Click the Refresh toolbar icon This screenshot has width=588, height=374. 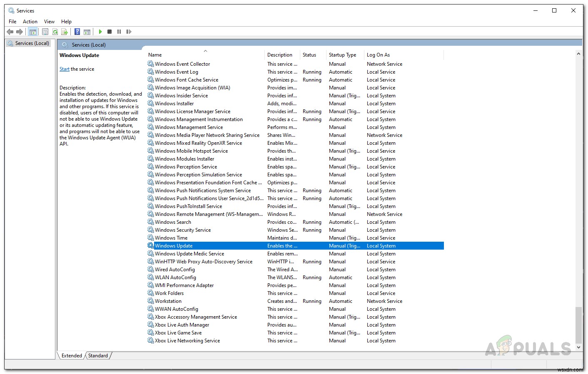(x=55, y=32)
